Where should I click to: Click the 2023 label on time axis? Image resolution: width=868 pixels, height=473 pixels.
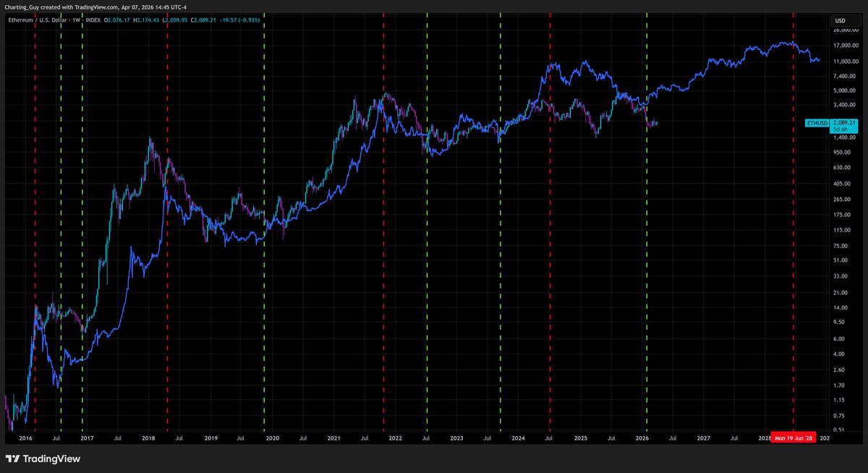point(456,438)
